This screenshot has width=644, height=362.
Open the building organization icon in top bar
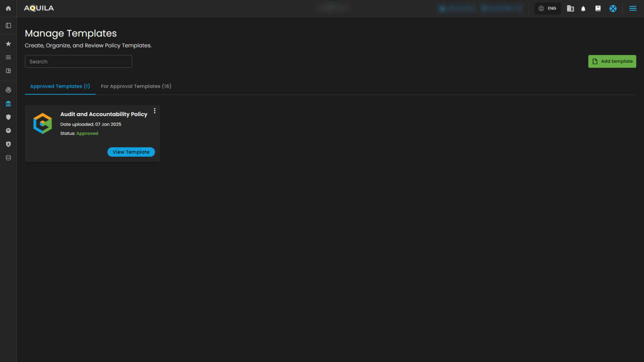tap(570, 8)
